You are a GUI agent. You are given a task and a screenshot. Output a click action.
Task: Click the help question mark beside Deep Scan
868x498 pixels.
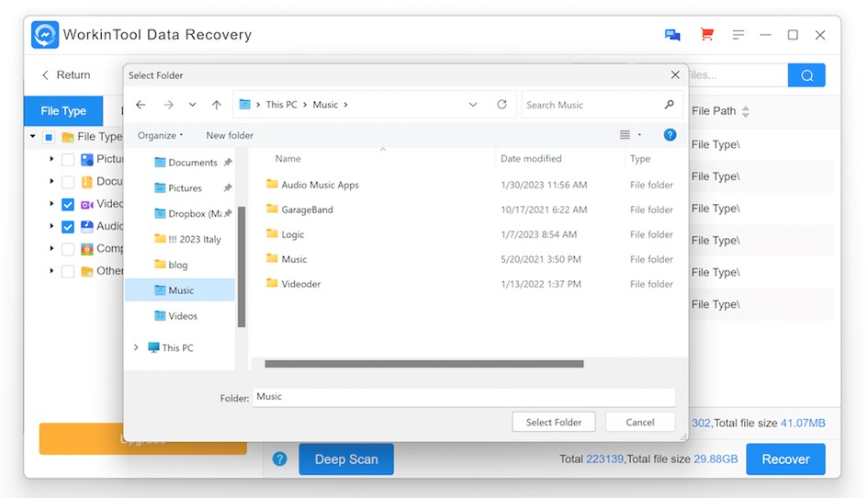[x=279, y=458]
